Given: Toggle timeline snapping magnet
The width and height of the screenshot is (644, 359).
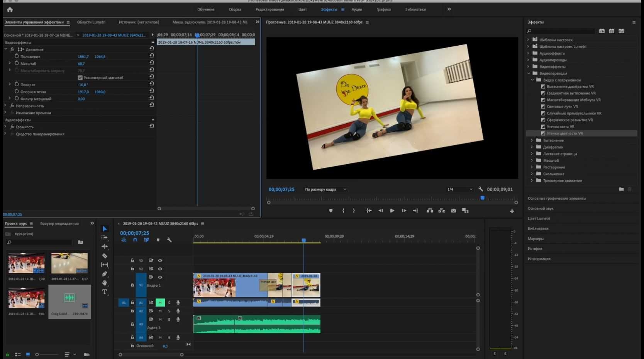Looking at the screenshot, I should 135,240.
